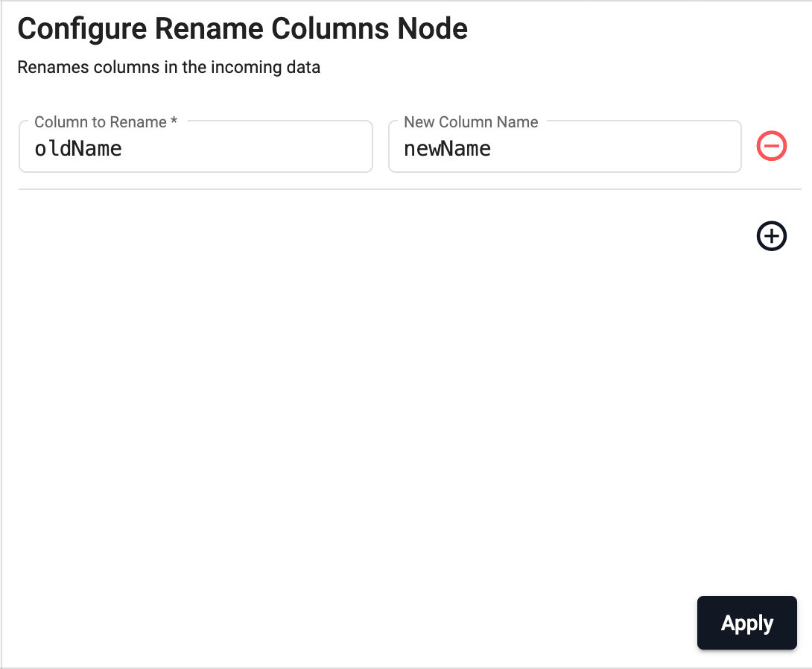This screenshot has height=669, width=812.
Task: Select the "Configure Rename Columns Node" heading
Action: click(x=243, y=29)
